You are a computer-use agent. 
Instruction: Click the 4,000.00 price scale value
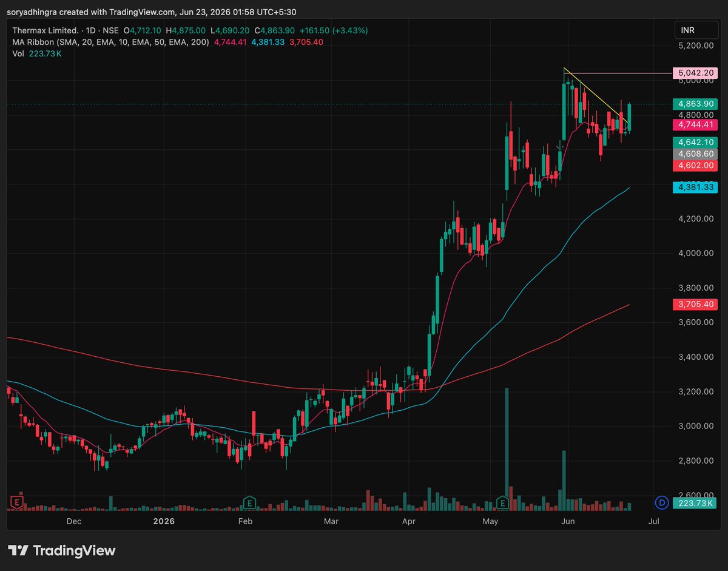click(695, 253)
